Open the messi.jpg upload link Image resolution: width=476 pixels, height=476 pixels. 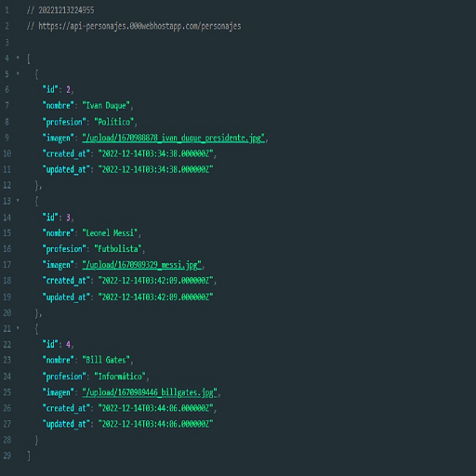click(x=141, y=265)
